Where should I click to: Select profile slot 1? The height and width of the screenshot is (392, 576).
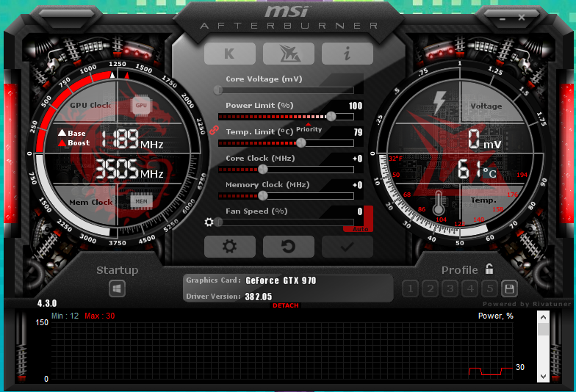410,289
